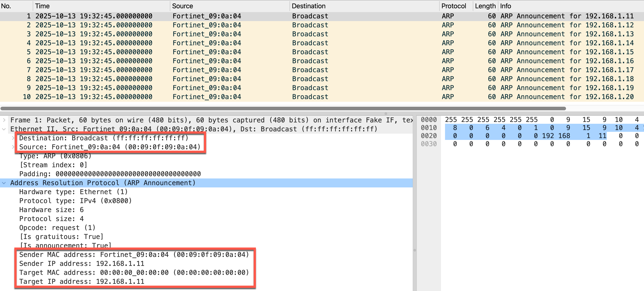The width and height of the screenshot is (644, 291).
Task: Expand the Destination Broadcast field
Action: [13, 138]
